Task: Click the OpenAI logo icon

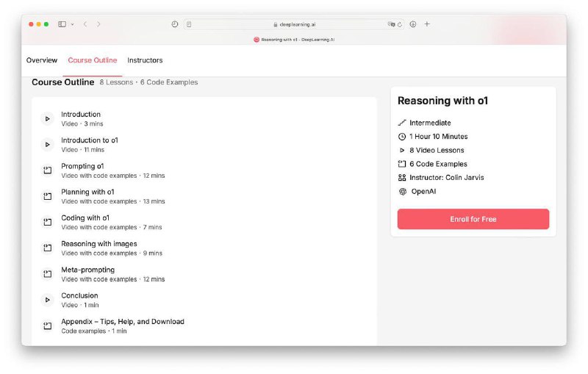Action: (402, 192)
